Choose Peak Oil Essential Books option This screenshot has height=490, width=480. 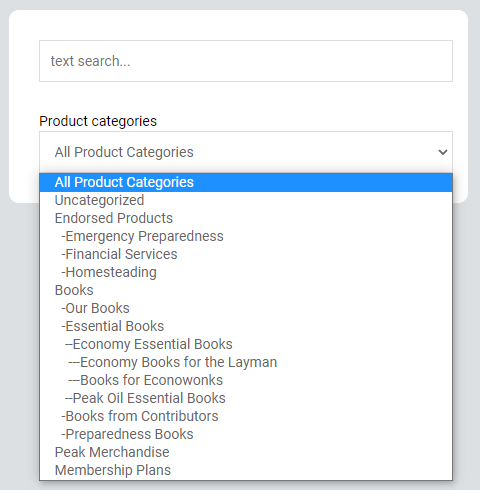[246, 398]
